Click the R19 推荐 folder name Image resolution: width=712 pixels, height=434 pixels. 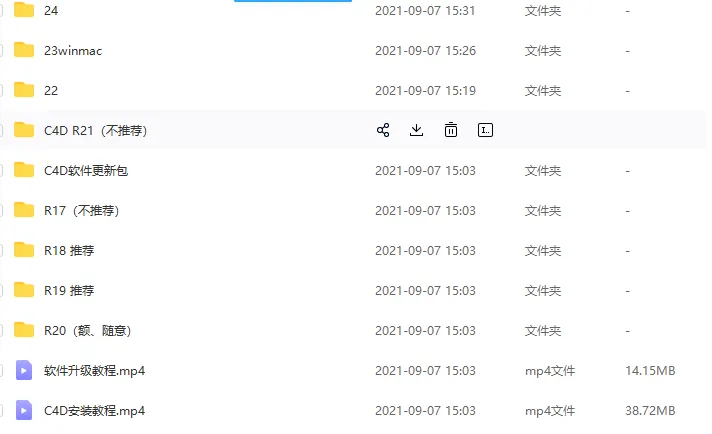(x=69, y=290)
